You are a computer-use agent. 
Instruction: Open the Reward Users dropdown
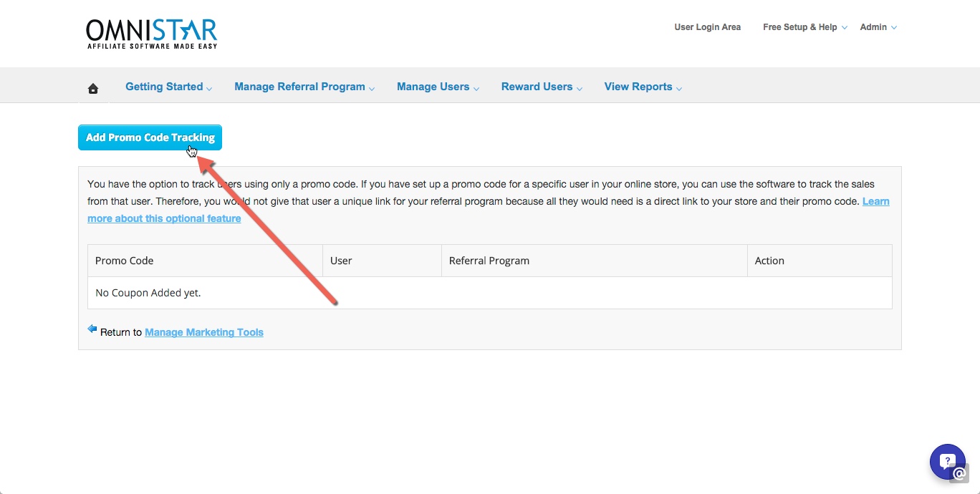tap(537, 86)
